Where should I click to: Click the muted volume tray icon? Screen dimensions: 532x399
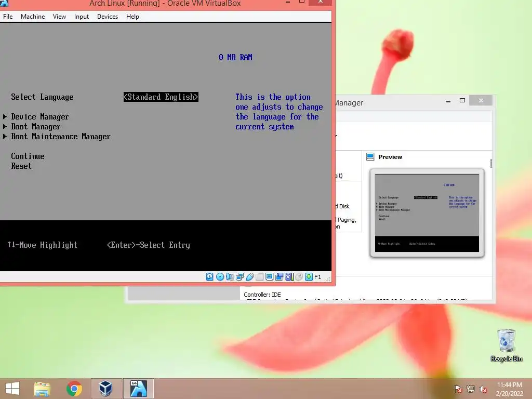point(483,389)
